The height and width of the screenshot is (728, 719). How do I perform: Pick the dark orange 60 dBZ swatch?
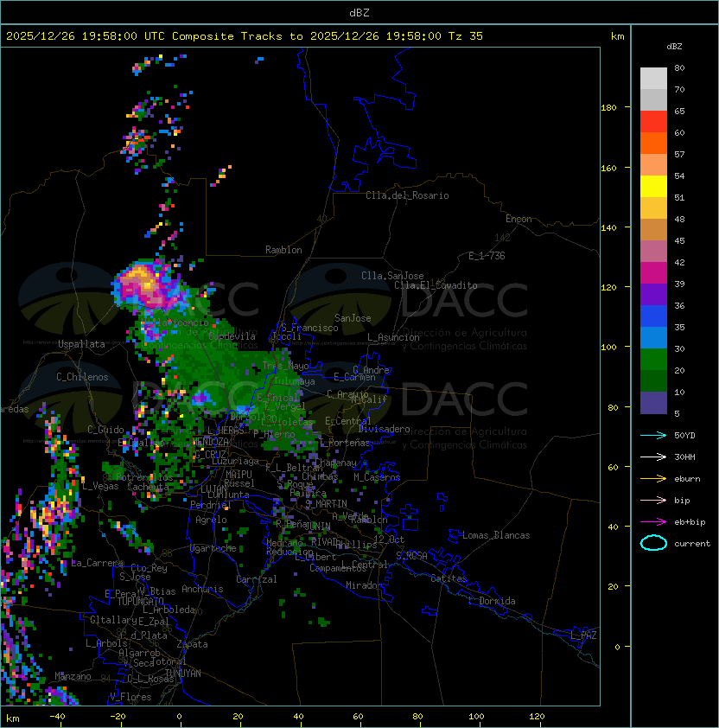click(653, 143)
